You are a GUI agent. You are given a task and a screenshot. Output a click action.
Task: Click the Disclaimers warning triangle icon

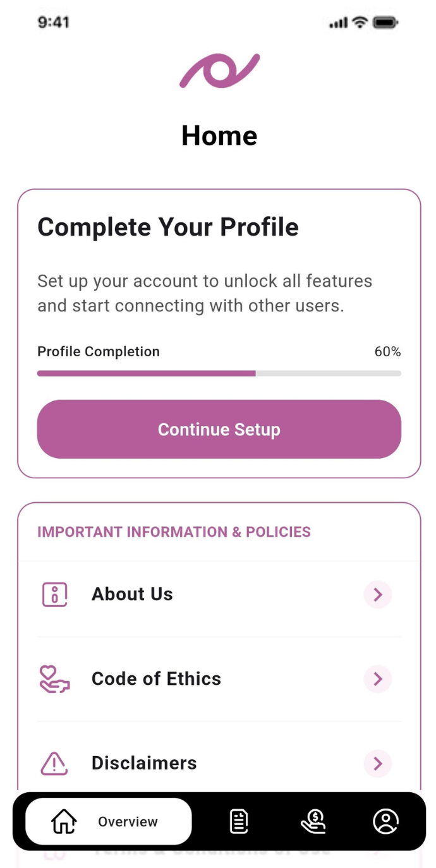click(55, 763)
